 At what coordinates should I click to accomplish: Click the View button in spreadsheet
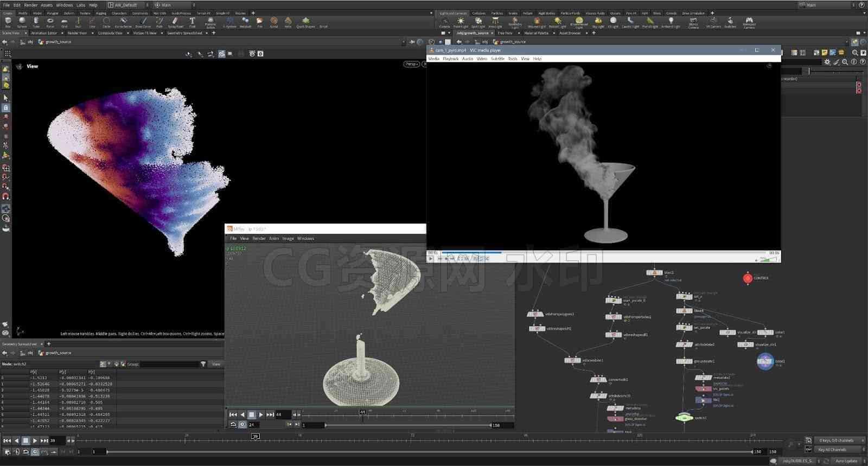click(216, 364)
